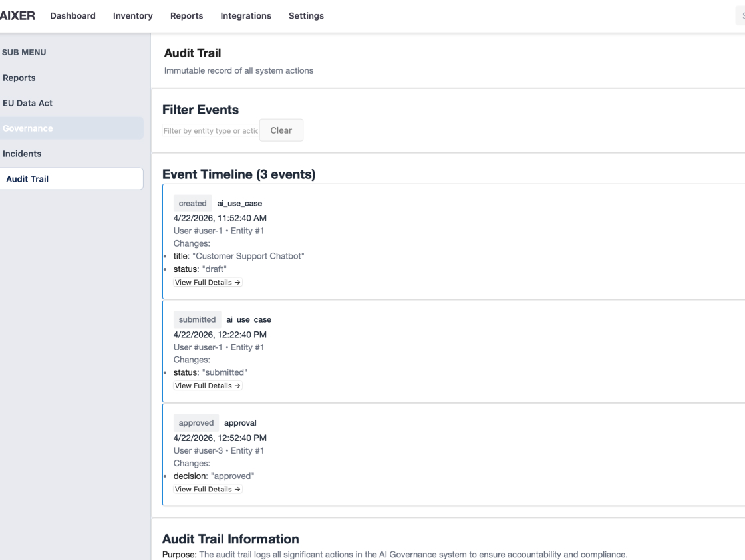Image resolution: width=745 pixels, height=560 pixels.
Task: Click the created badge on the first event
Action: click(x=192, y=203)
